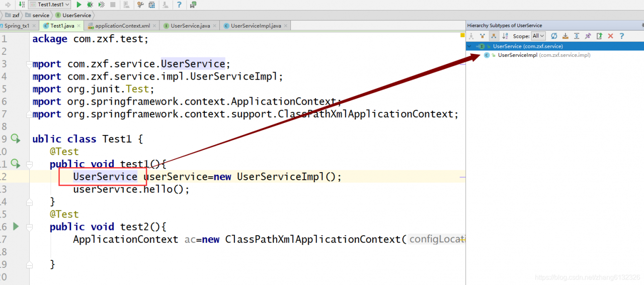
Task: Pin the hierarchy tab with pin icon
Action: pyautogui.click(x=588, y=36)
